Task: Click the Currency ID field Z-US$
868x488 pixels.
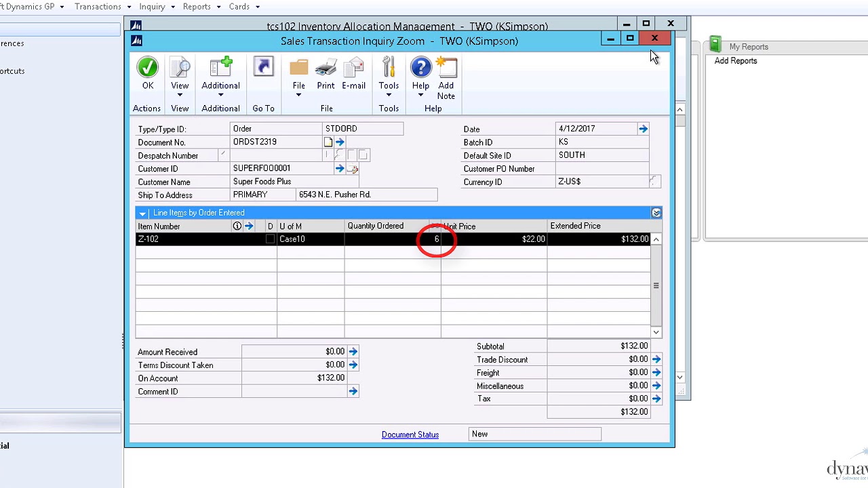Action: coord(603,182)
